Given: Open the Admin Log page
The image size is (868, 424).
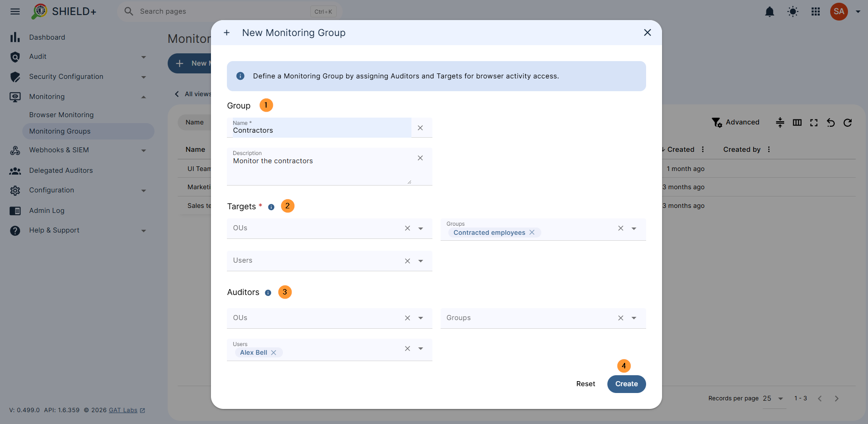Looking at the screenshot, I should pyautogui.click(x=47, y=211).
